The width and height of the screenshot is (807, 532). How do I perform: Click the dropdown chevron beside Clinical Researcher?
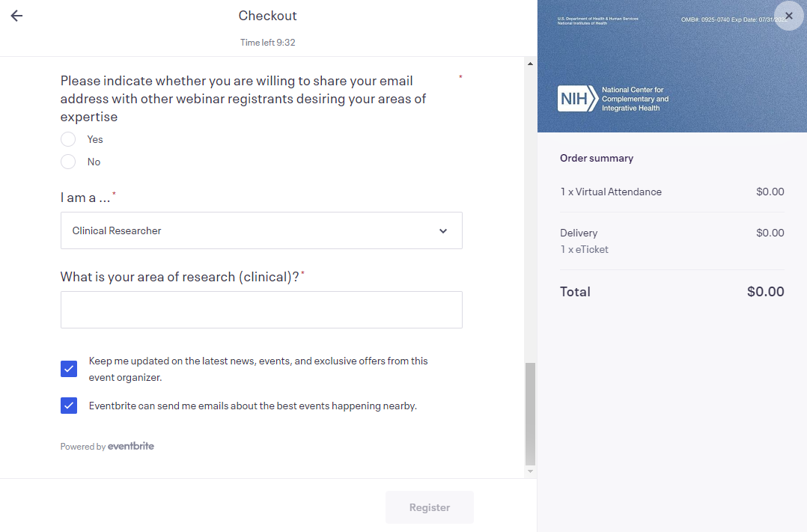(x=443, y=231)
